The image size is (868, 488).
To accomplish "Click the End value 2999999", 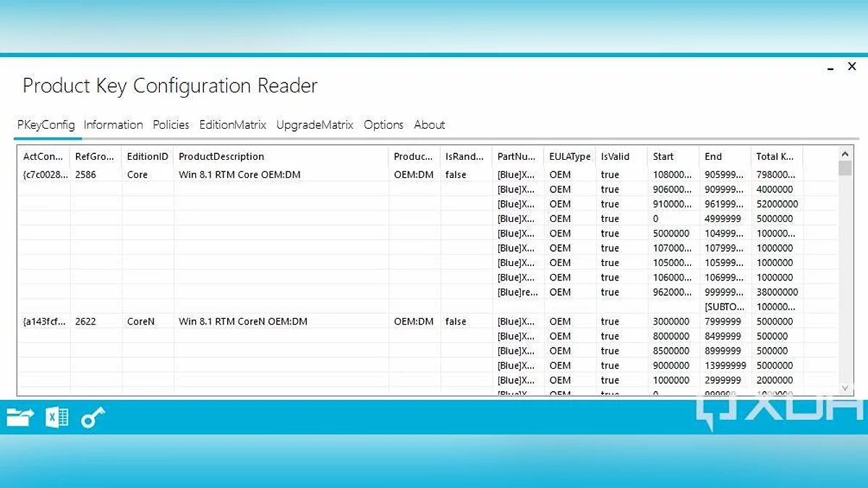I will point(723,380).
